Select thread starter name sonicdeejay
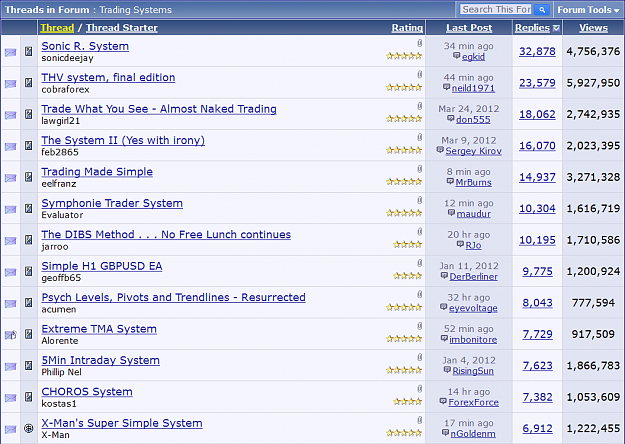This screenshot has width=625, height=444. pyautogui.click(x=67, y=58)
